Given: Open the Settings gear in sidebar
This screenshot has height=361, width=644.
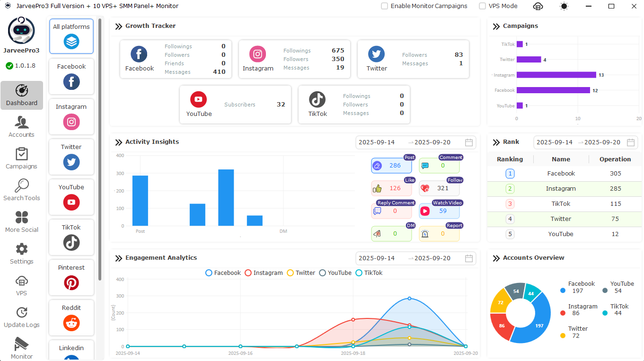Looking at the screenshot, I should [22, 254].
